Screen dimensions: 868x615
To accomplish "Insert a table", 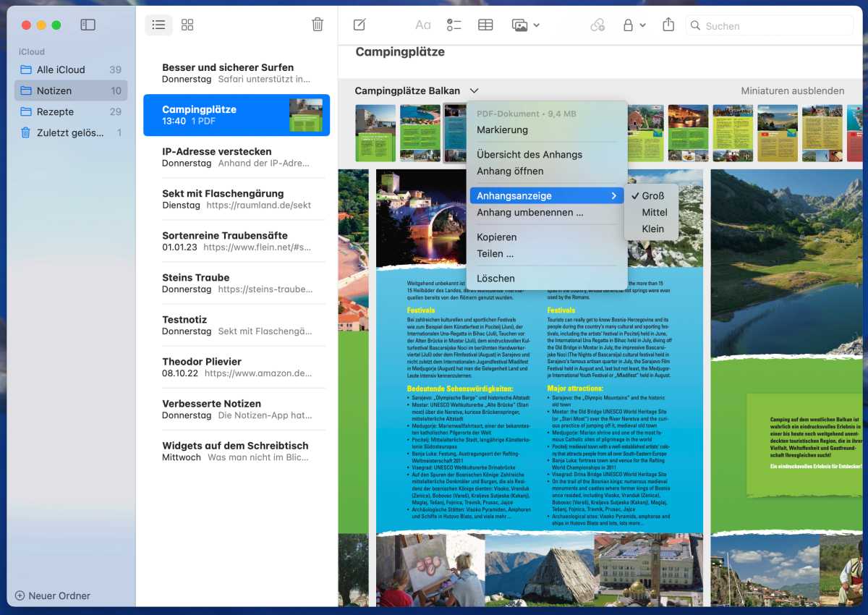I will click(485, 25).
